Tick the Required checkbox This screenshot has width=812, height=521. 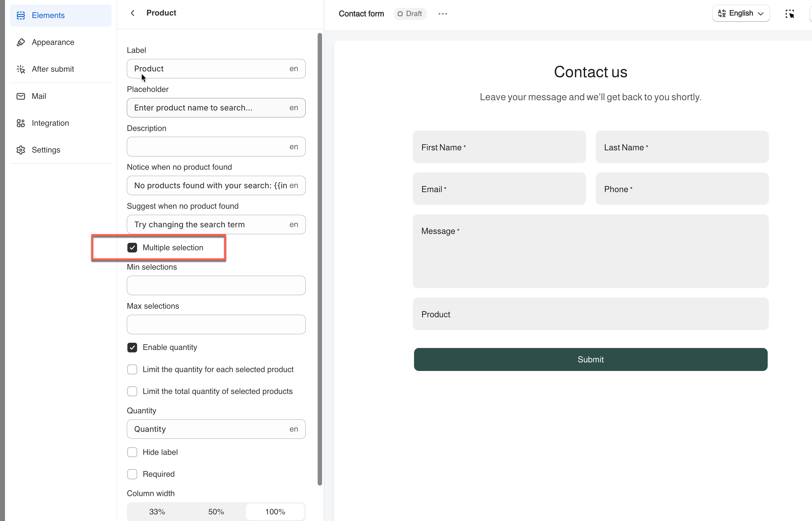pos(132,474)
